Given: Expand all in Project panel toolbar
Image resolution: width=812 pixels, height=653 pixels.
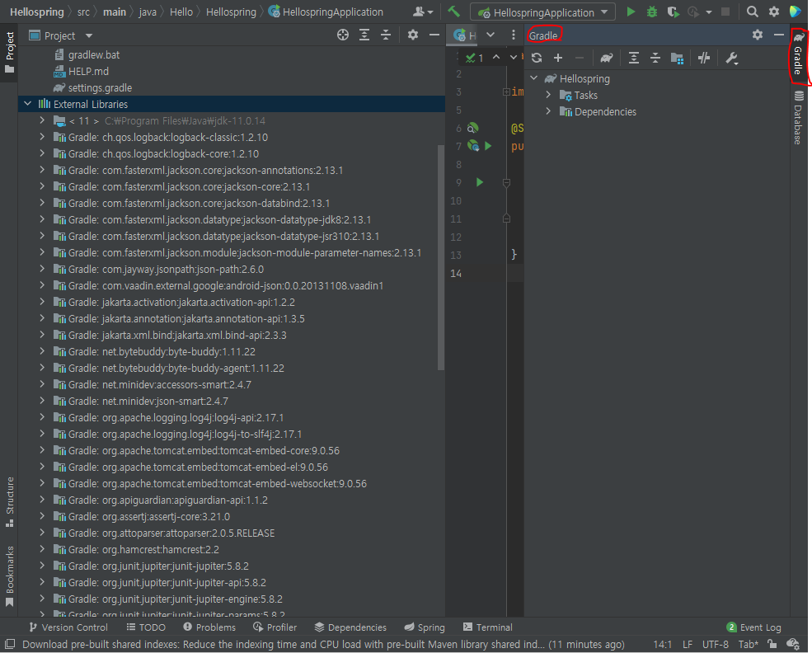Looking at the screenshot, I should [364, 35].
